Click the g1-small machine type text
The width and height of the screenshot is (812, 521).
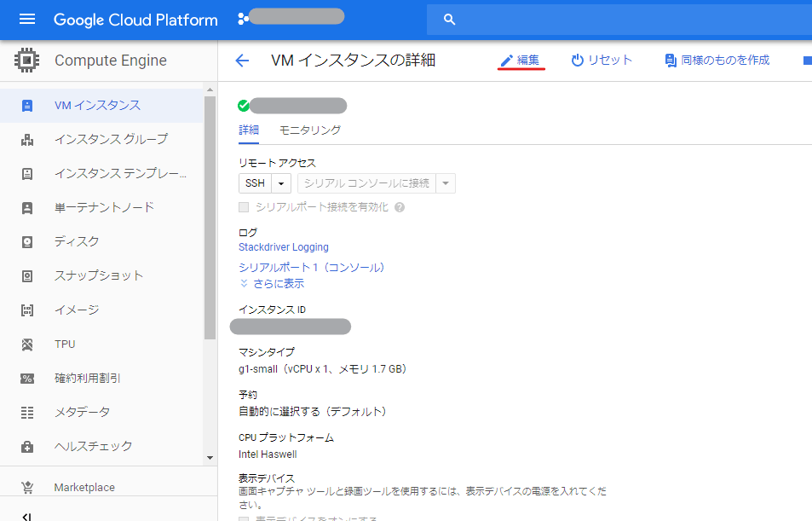(x=322, y=369)
